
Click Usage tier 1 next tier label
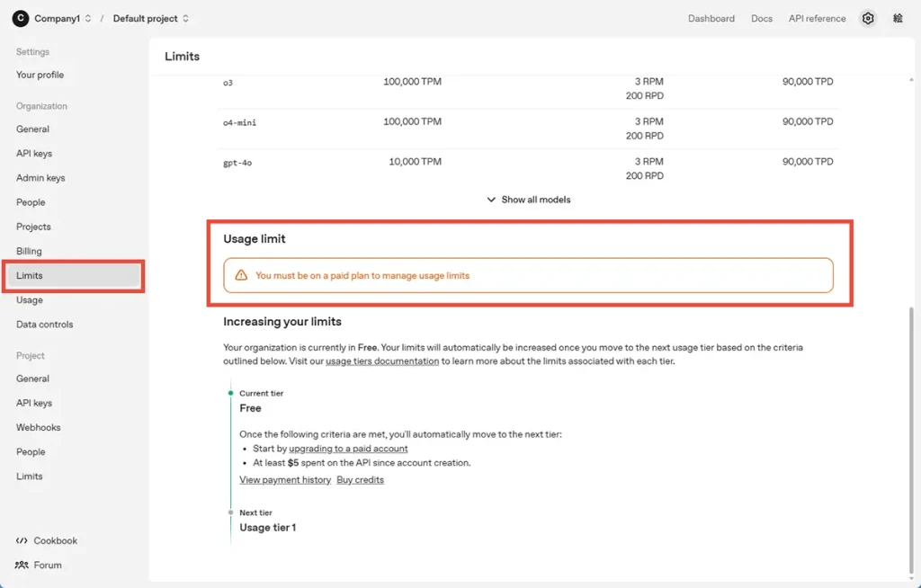268,528
